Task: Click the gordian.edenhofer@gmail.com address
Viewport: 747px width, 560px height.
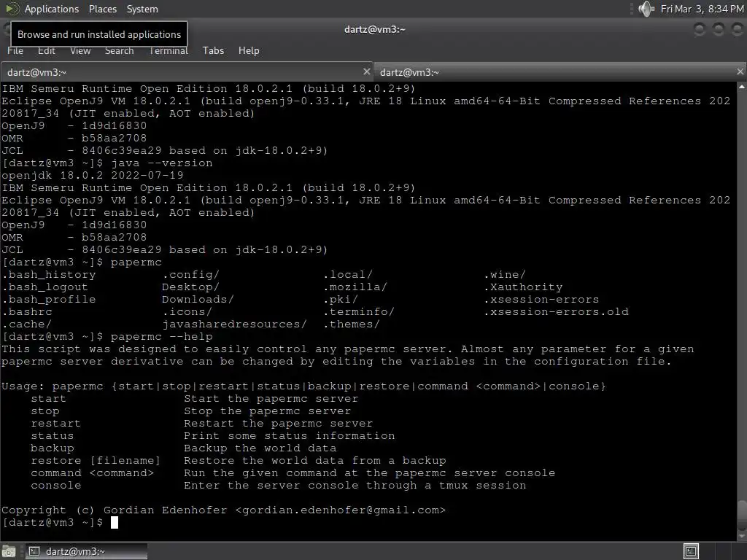Action: (340, 510)
